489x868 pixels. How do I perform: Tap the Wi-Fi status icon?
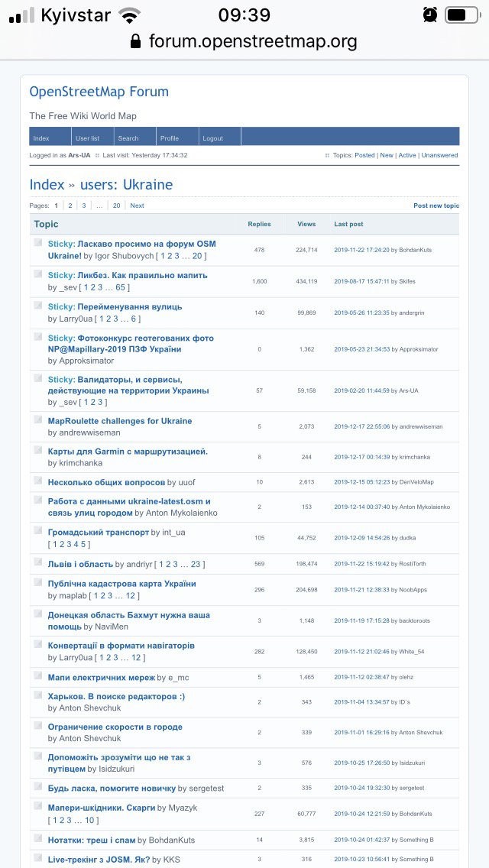point(130,16)
